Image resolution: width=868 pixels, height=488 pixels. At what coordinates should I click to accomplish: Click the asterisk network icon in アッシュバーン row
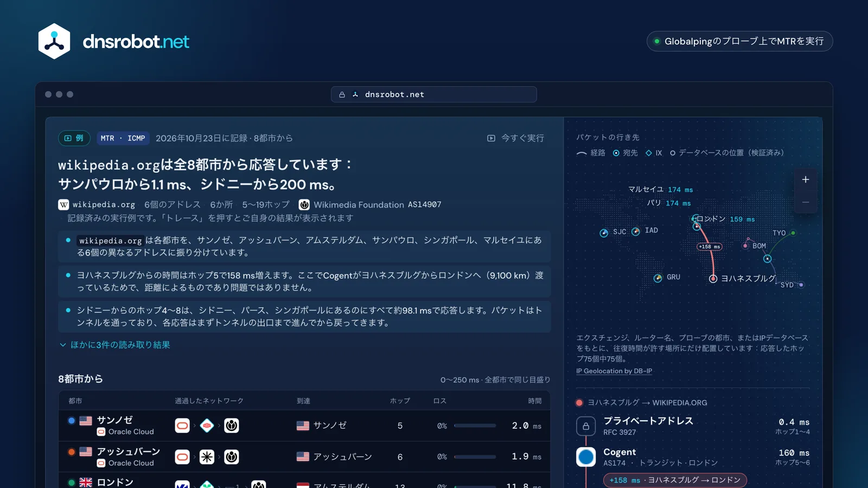click(207, 457)
